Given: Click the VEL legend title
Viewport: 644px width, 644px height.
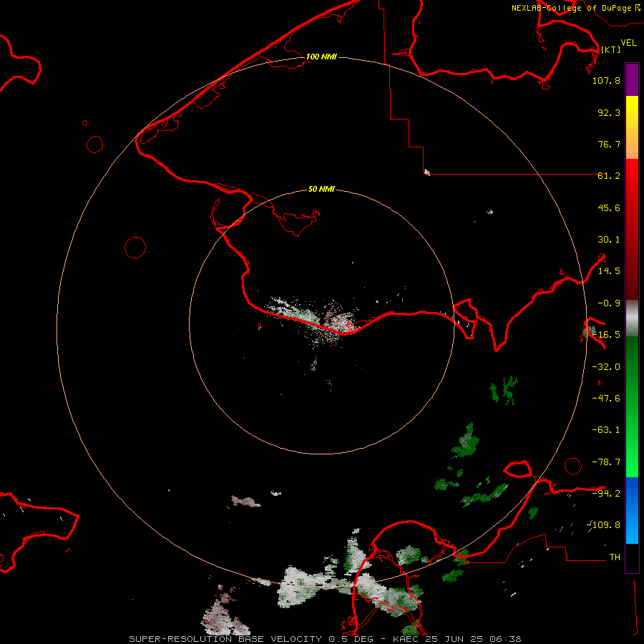Looking at the screenshot, I should (x=628, y=43).
